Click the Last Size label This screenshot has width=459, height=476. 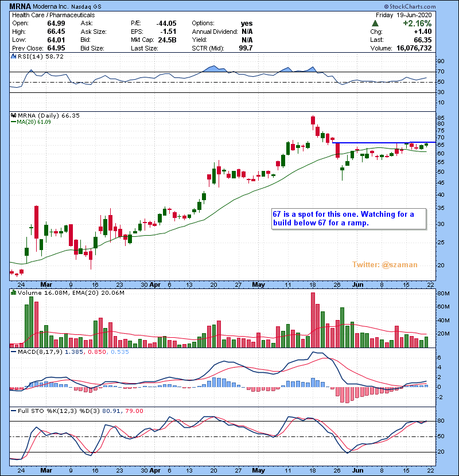[144, 48]
